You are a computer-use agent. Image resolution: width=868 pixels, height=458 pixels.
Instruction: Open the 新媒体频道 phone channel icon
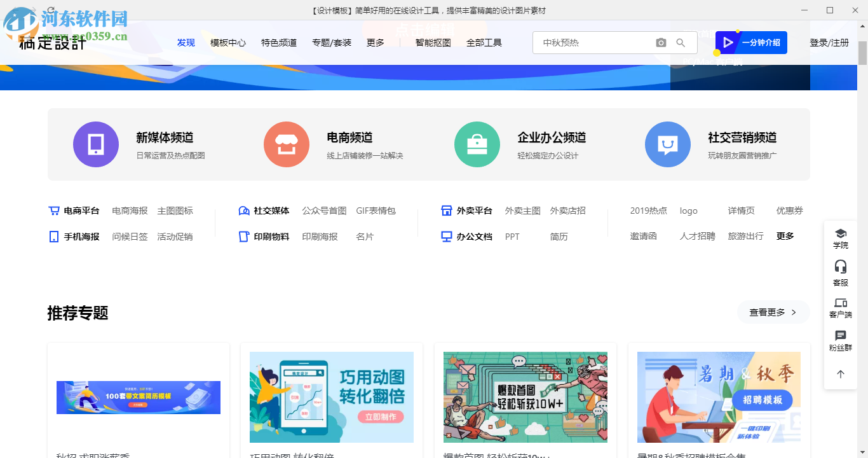click(96, 144)
